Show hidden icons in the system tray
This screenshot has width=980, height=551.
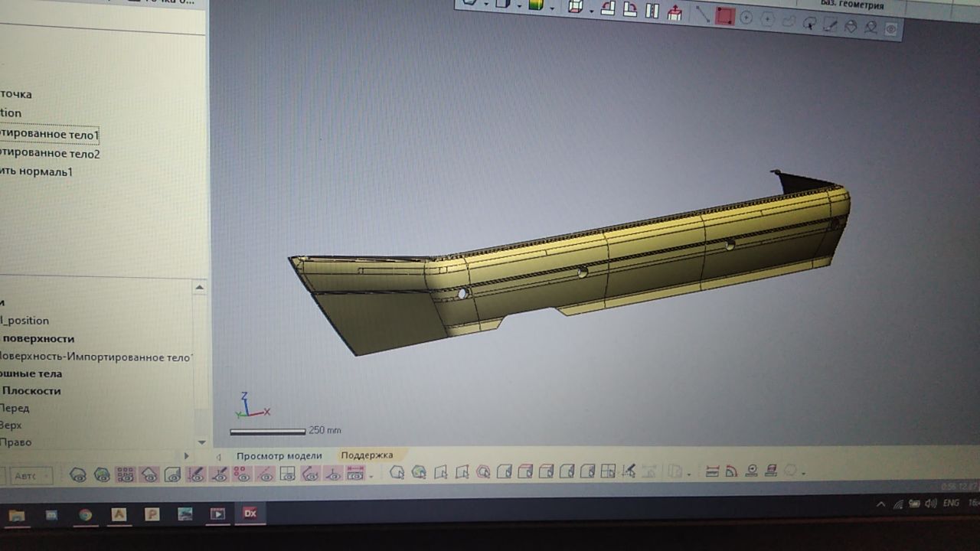tap(881, 504)
